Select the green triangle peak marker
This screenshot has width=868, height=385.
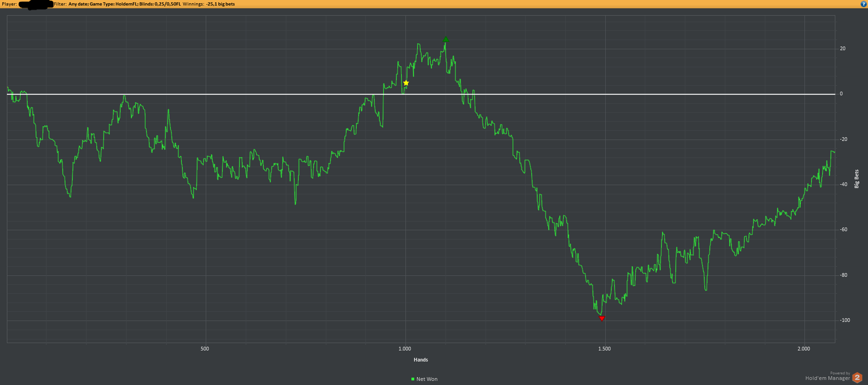click(446, 40)
